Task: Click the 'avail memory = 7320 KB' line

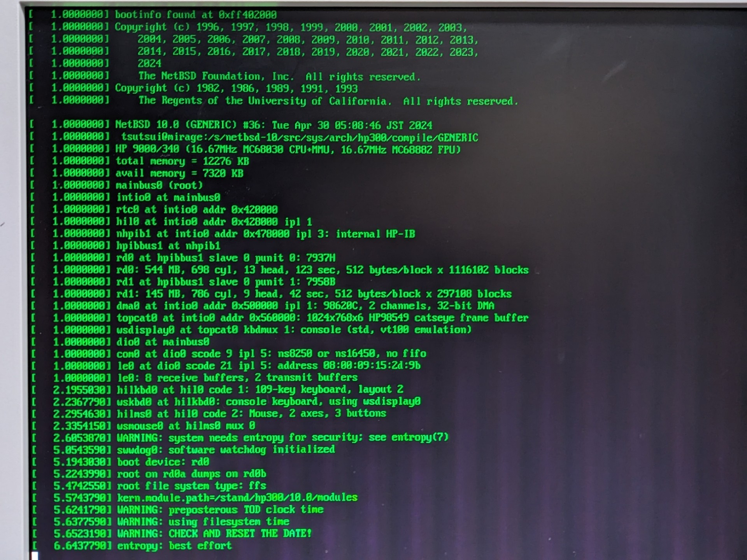Action: coord(179,173)
